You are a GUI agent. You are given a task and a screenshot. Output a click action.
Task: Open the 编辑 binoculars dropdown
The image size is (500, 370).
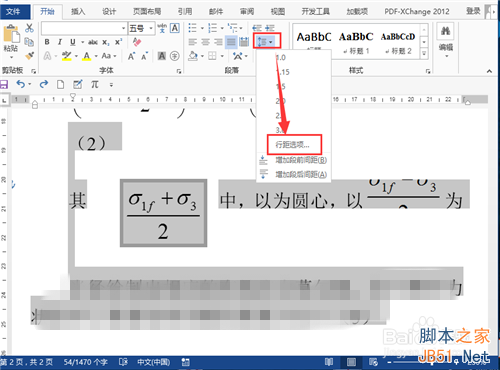(445, 41)
